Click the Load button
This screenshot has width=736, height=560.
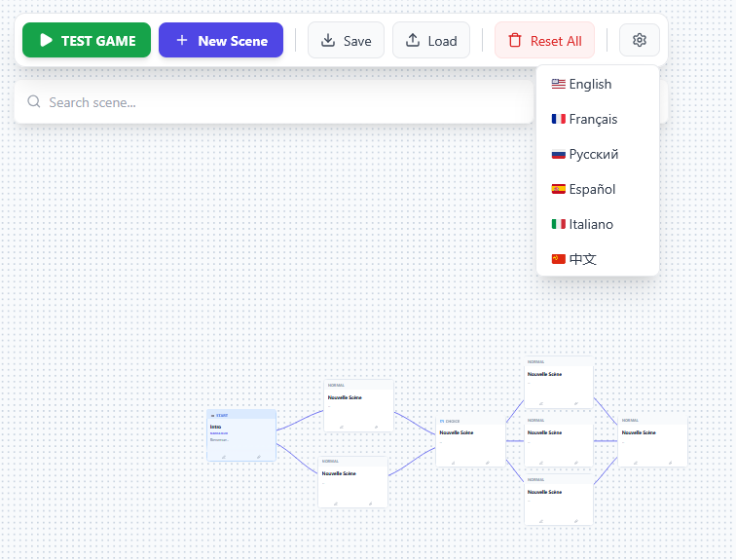pos(431,40)
